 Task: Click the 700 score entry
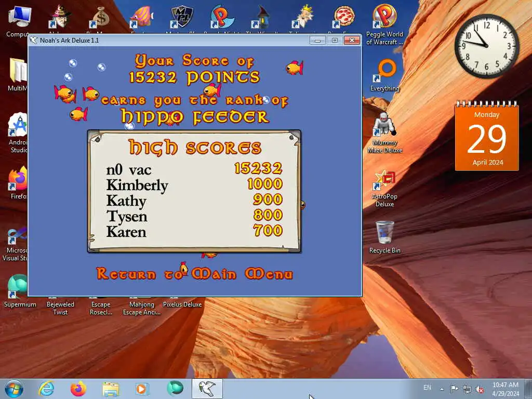tap(268, 231)
